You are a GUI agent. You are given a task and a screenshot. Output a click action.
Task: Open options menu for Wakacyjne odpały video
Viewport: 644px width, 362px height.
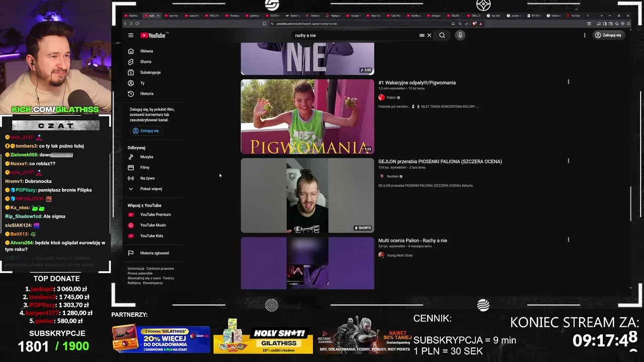click(x=569, y=82)
